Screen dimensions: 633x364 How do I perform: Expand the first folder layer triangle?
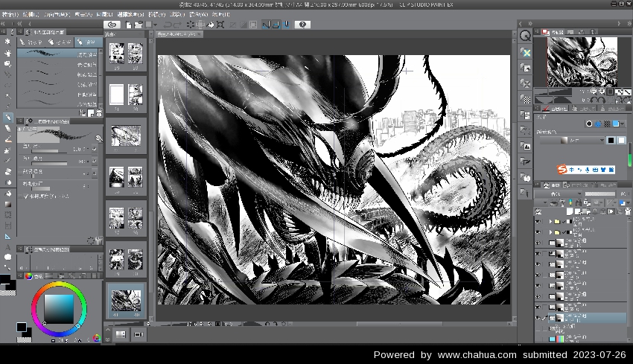(x=550, y=222)
